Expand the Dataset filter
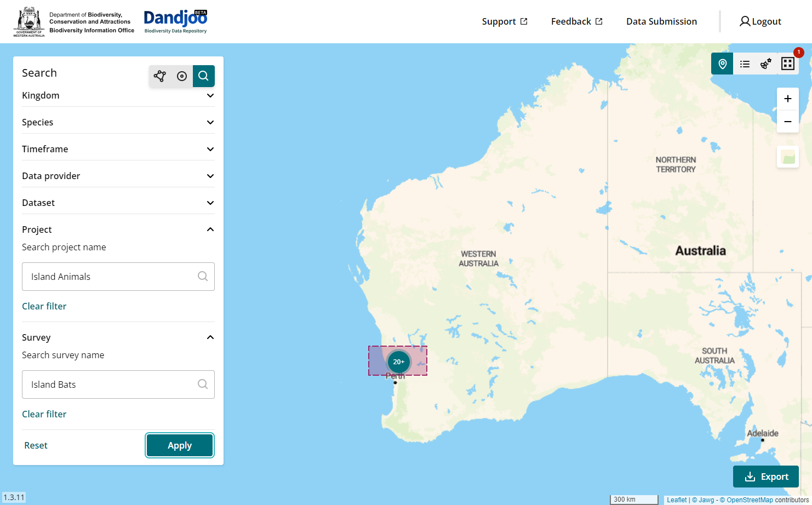Viewport: 812px width, 505px height. [118, 203]
